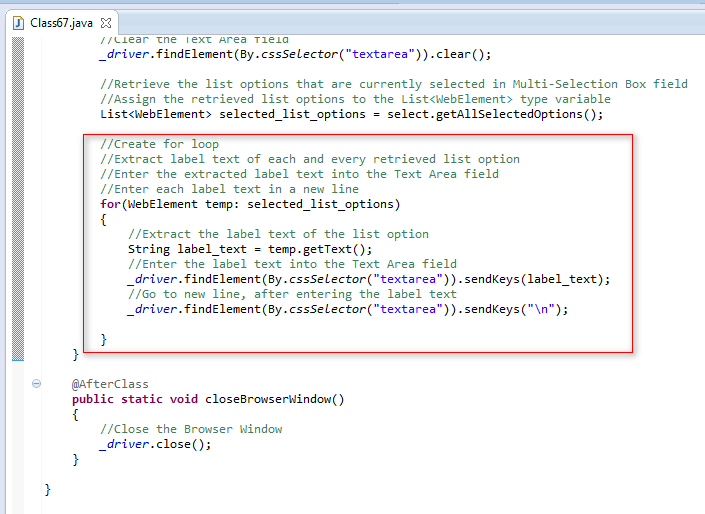705x514 pixels.
Task: Click the closeBrowserWindow() method name
Action: pyautogui.click(x=275, y=399)
